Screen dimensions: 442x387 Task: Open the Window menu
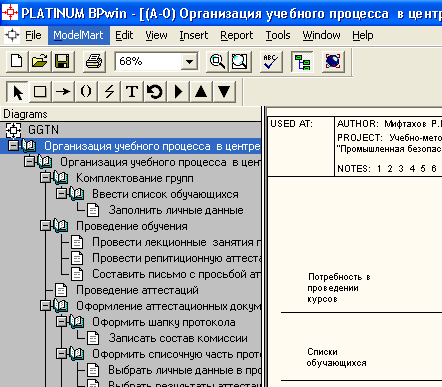[x=322, y=35]
